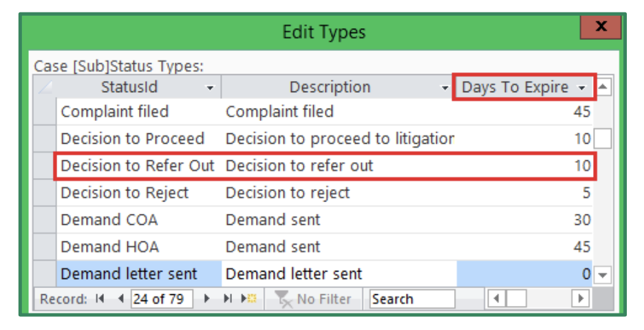Click the Search box
The image size is (644, 330).
(x=412, y=299)
